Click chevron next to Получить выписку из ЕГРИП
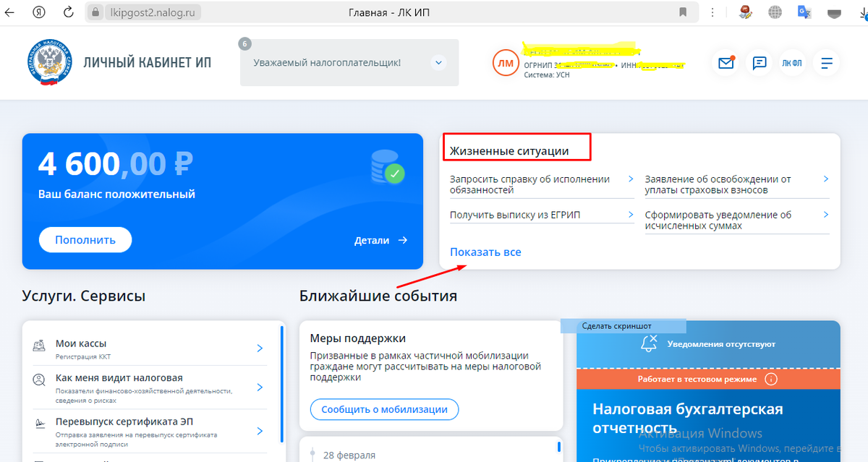 pos(631,215)
